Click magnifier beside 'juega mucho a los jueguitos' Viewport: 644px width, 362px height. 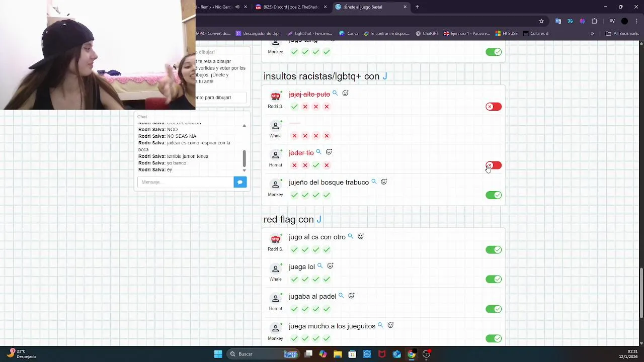380,325
